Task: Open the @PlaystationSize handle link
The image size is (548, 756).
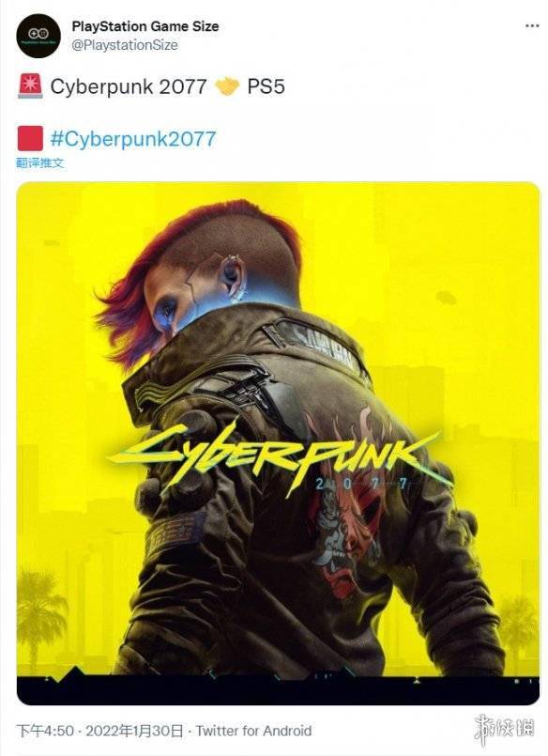Action: point(125,45)
